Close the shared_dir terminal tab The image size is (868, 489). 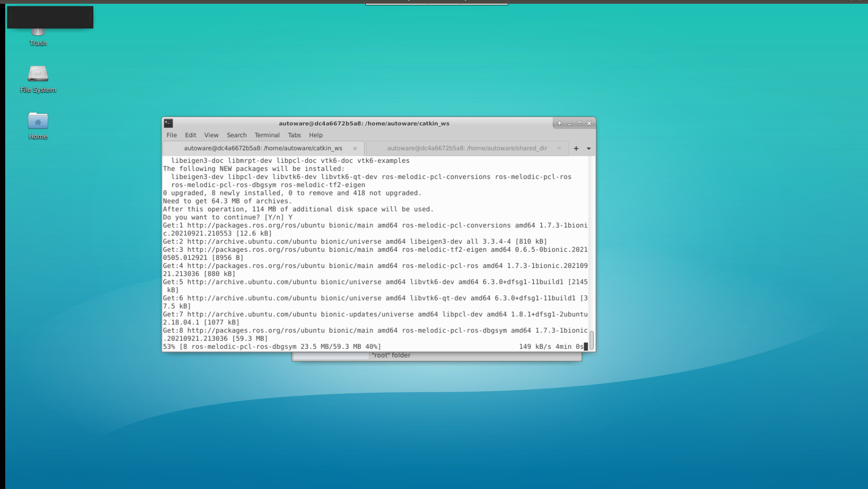pos(559,148)
